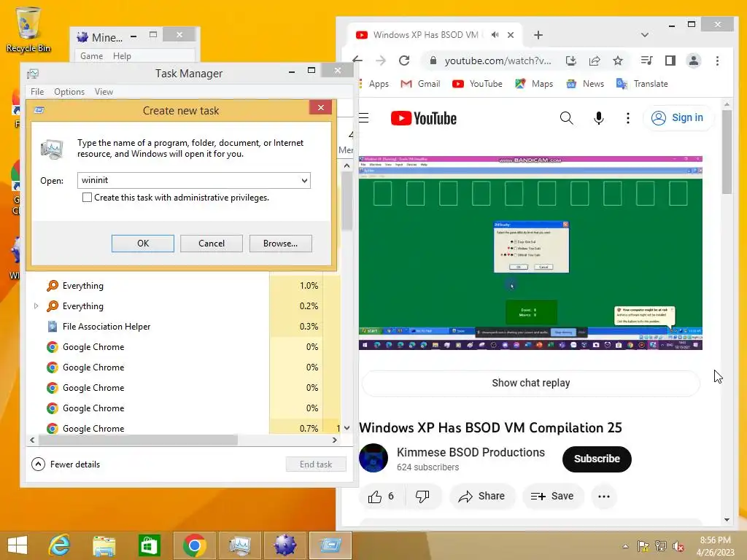Viewport: 747px width, 560px height.
Task: Click the Kimmese BSOD Productions channel avatar
Action: [x=373, y=458]
